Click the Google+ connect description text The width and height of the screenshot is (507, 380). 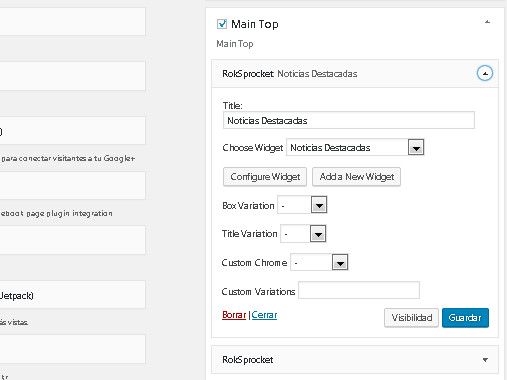[x=67, y=158]
